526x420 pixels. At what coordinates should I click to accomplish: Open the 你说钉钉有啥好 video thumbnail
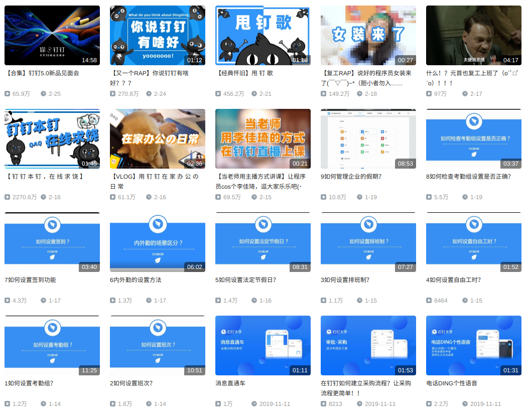[157, 35]
